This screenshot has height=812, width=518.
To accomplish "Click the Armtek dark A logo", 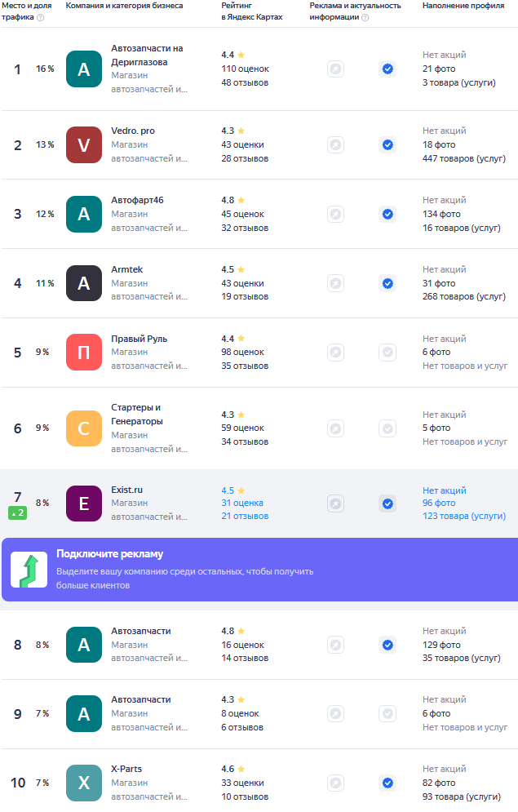I will 84,283.
